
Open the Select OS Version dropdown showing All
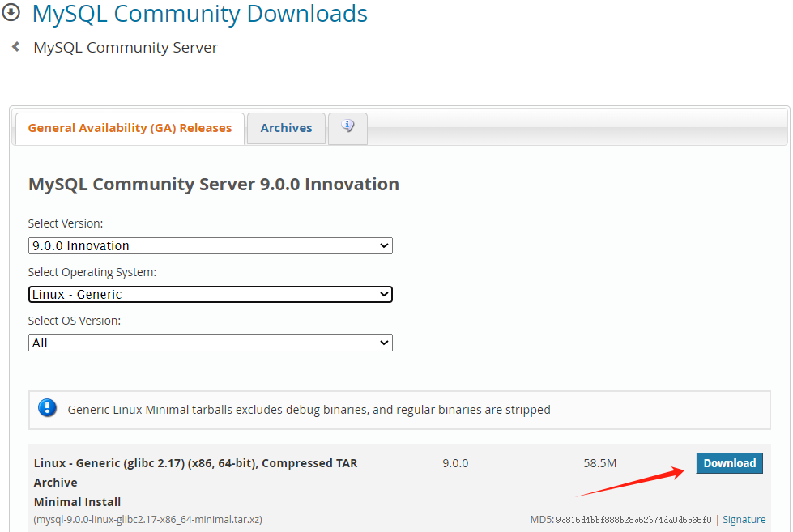click(211, 343)
